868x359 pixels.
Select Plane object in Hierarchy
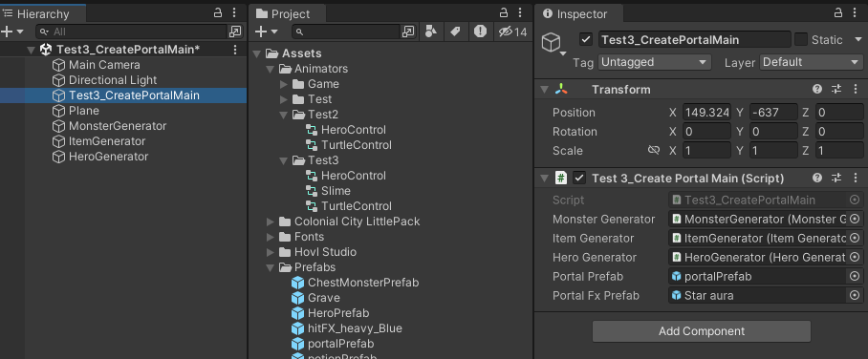pyautogui.click(x=84, y=111)
